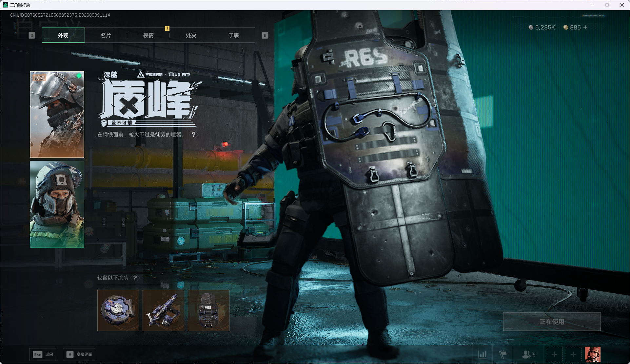Viewport: 630px width, 364px height.
Task: Open the 手表 tab
Action: (x=233, y=35)
